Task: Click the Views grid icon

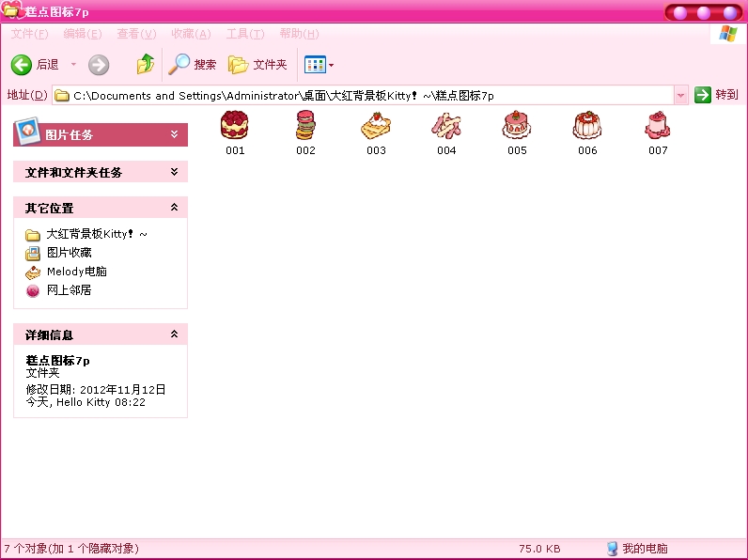Action: point(315,65)
